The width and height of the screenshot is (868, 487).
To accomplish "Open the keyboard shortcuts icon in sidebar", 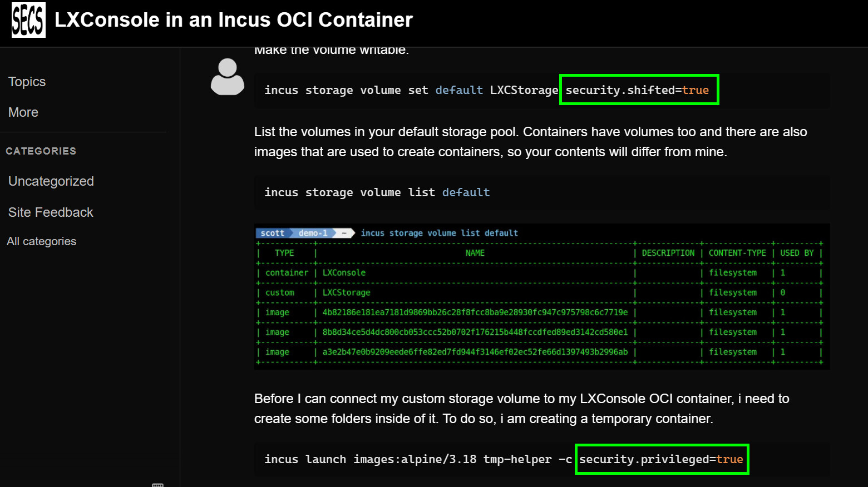I will [158, 484].
